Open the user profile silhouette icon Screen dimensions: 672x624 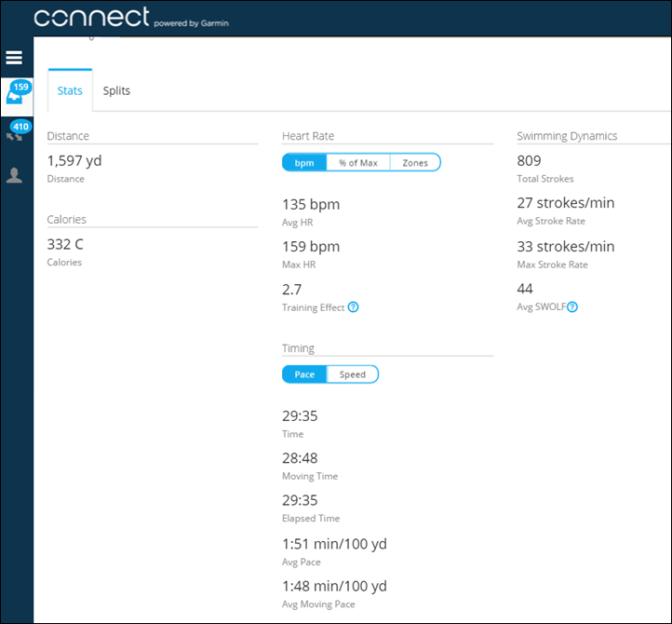point(14,175)
